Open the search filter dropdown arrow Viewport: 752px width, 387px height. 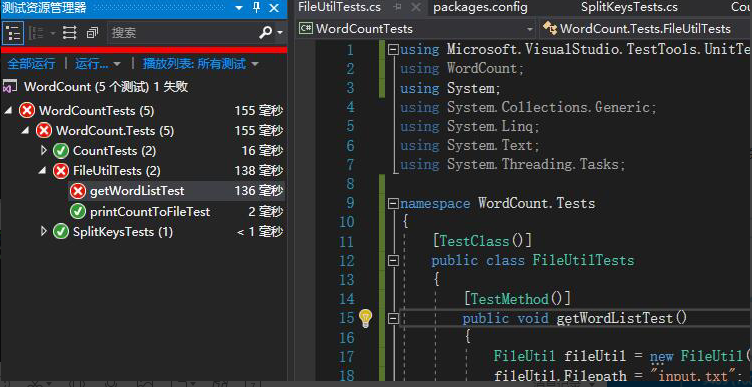280,33
